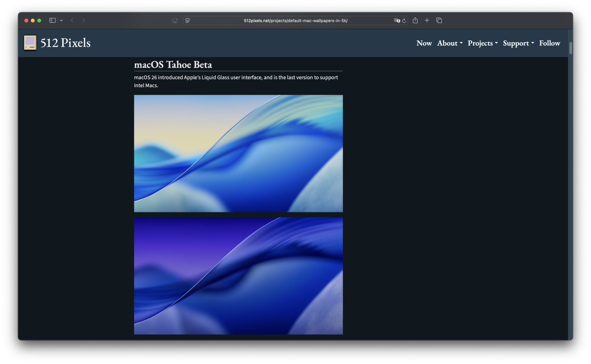
Task: Open the Share menu
Action: (x=415, y=20)
